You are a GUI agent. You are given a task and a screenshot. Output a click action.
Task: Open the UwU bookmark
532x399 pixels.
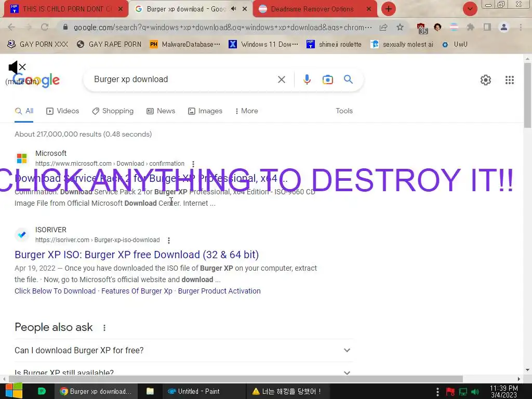point(454,45)
